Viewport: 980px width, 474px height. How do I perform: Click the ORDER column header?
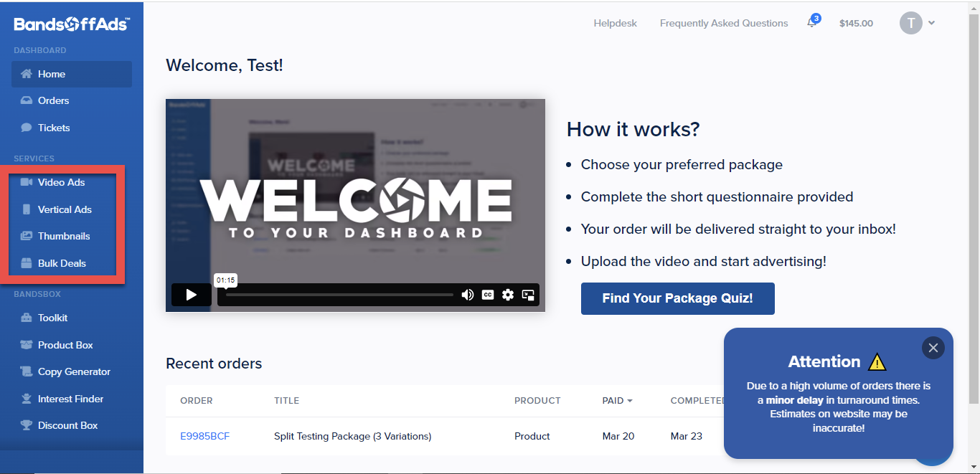[197, 401]
